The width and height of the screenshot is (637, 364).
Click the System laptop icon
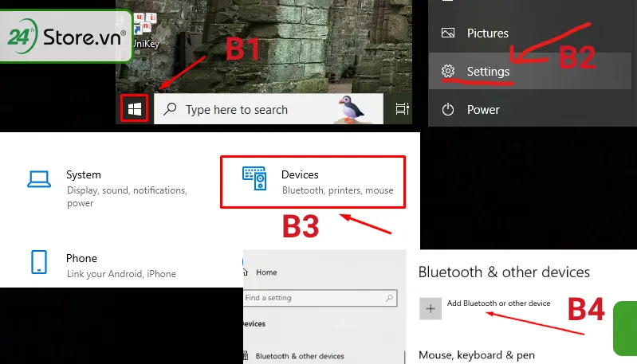tap(39, 179)
